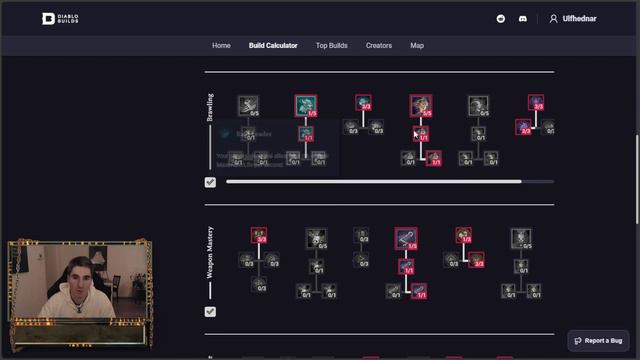Click the 1/1 upgrade directly below the chain skill
Image resolution: width=640 pixels, height=360 pixels.
(x=406, y=267)
